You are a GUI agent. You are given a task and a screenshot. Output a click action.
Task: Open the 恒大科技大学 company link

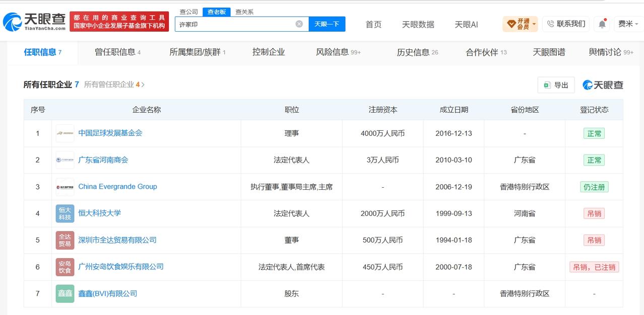click(x=99, y=213)
